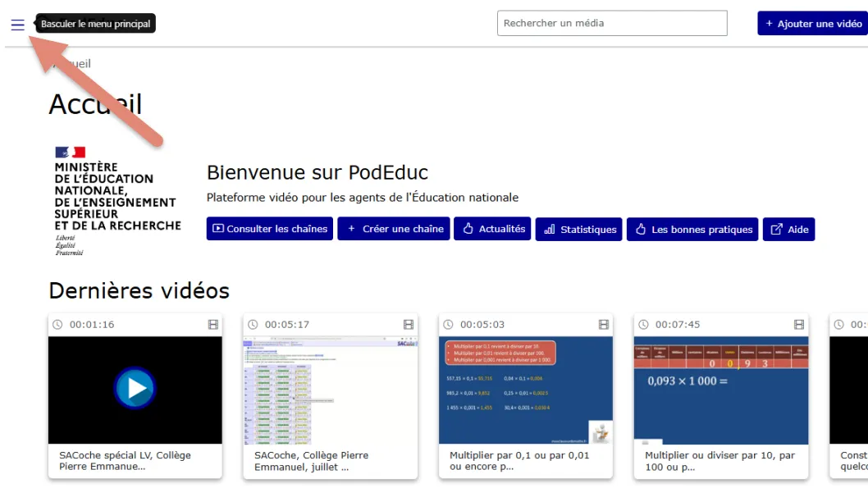Click the Ministère de l'Éducation nationale logo
The width and height of the screenshot is (868, 488).
coord(117,201)
